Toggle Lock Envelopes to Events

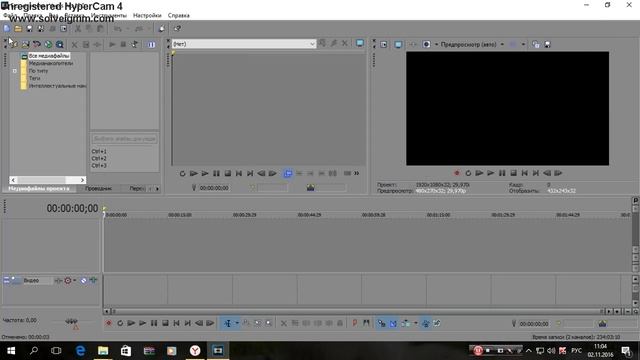click(x=425, y=323)
